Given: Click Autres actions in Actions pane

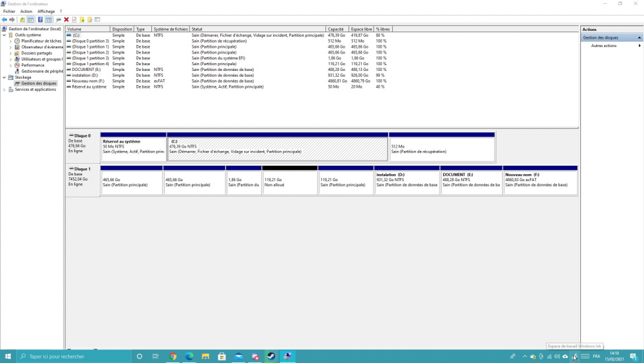Looking at the screenshot, I should click(603, 46).
